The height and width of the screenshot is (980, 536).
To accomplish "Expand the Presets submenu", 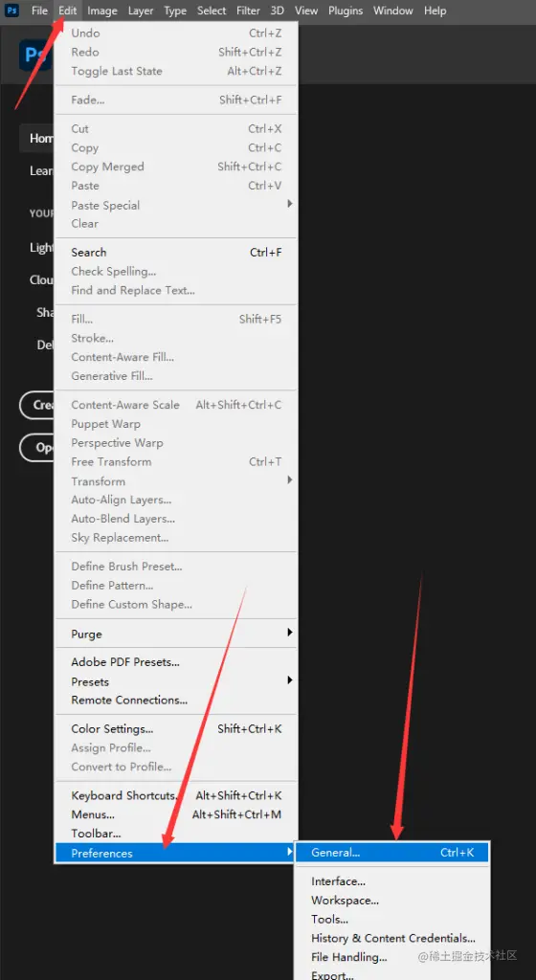I will [176, 681].
